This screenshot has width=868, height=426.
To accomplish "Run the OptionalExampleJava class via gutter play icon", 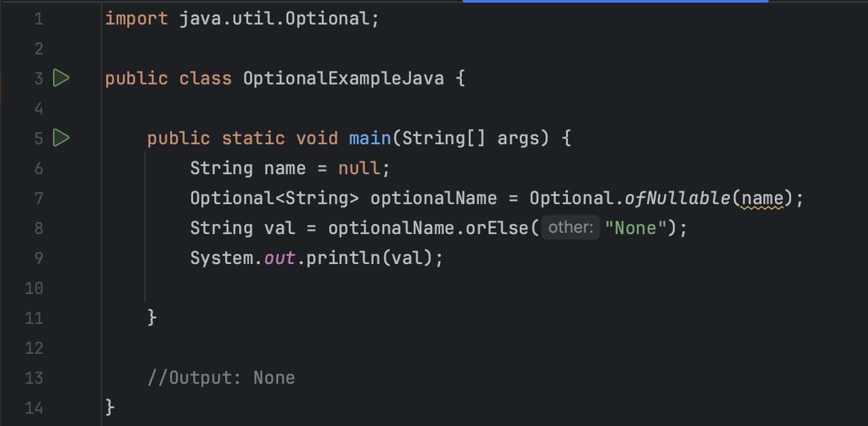I will pos(61,78).
